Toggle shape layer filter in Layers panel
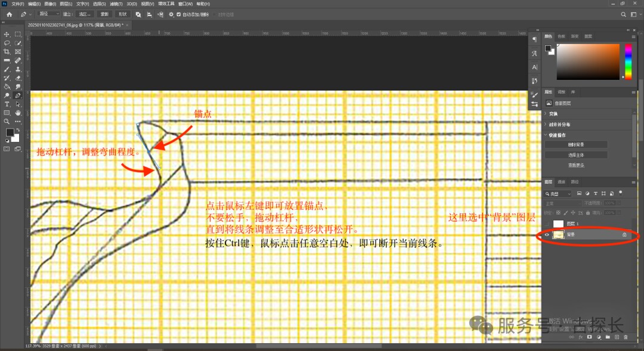 click(x=603, y=193)
